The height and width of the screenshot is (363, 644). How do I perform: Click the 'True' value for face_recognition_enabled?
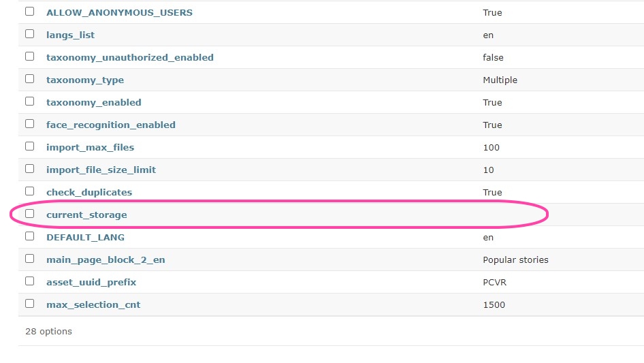click(492, 125)
